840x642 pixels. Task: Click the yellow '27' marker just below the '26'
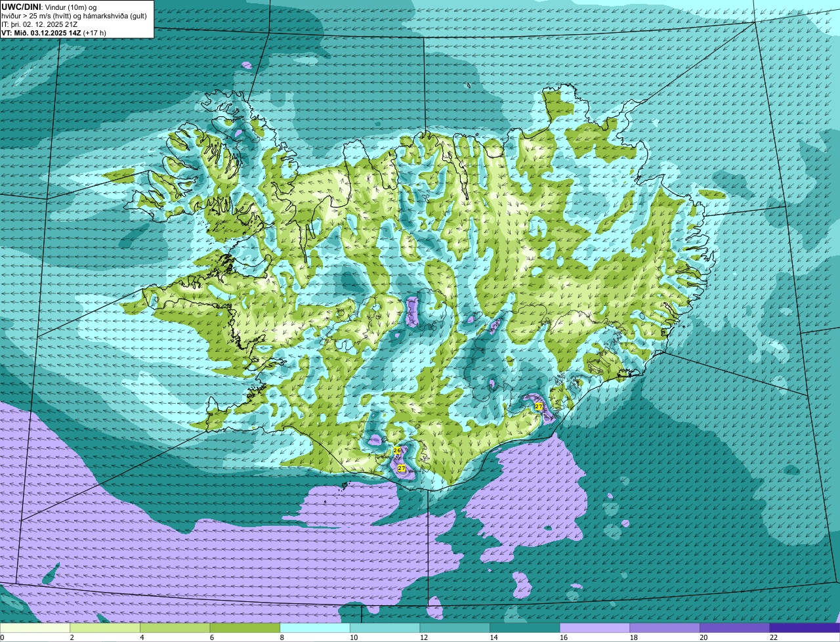tap(401, 468)
